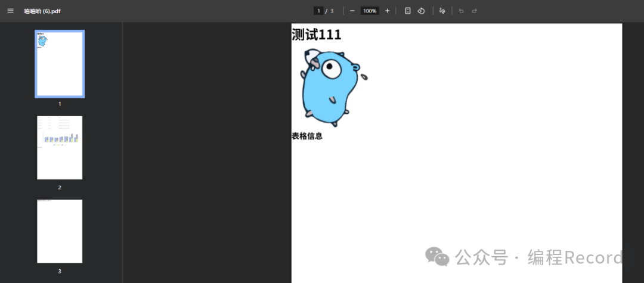This screenshot has width=644, height=283.
Task: Rotate the document counterclockwise
Action: click(421, 11)
